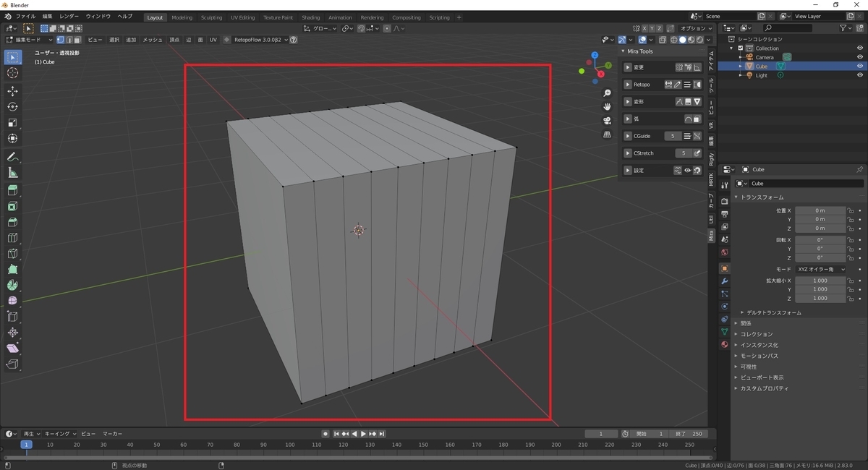The width and height of the screenshot is (868, 470).
Task: Select the Move tool in left toolbar
Action: point(12,91)
